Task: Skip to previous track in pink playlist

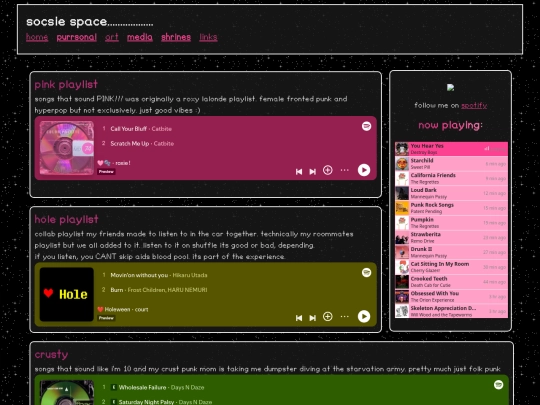Action: point(299,171)
